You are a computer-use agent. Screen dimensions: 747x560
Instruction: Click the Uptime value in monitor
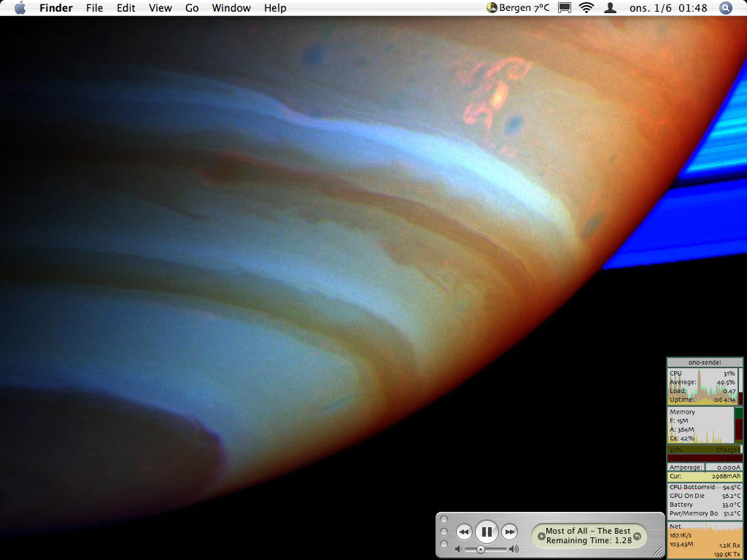pyautogui.click(x=724, y=400)
